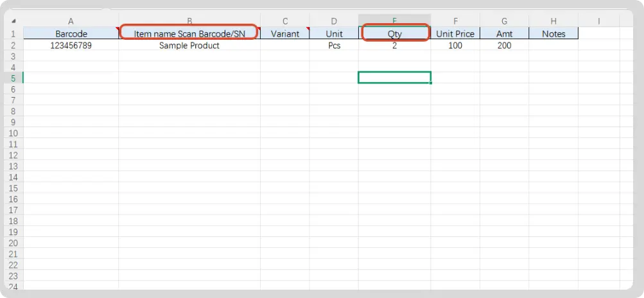Select column D header

pyautogui.click(x=334, y=21)
